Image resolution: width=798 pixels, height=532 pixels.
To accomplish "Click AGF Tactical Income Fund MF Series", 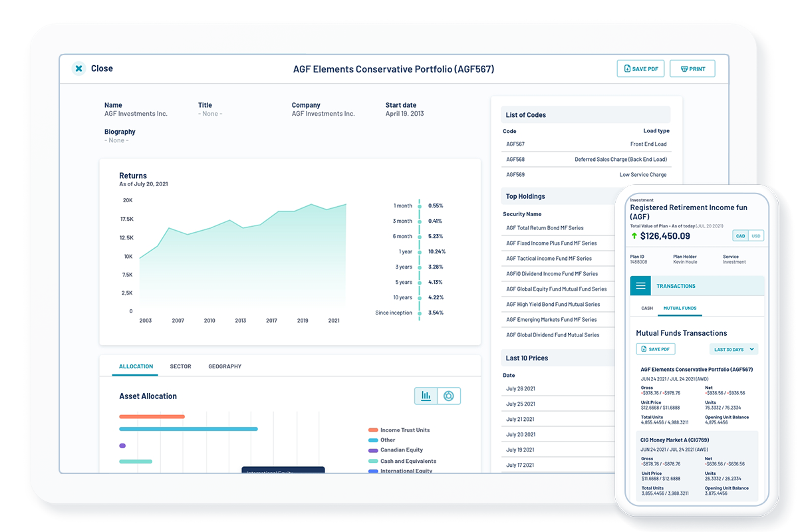I will click(549, 259).
